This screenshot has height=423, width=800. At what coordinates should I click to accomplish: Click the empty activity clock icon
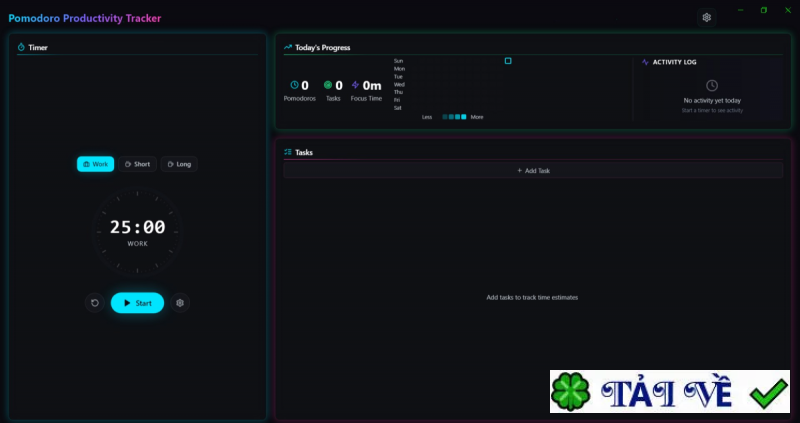tap(712, 85)
